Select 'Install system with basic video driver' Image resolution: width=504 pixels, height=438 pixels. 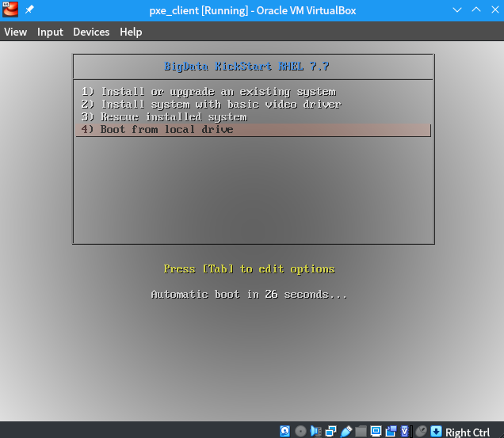point(254,105)
